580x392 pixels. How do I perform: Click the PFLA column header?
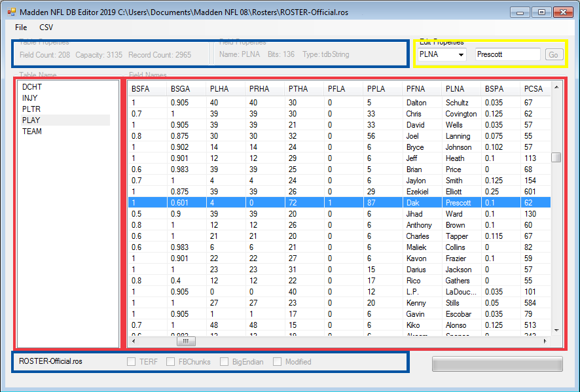343,89
